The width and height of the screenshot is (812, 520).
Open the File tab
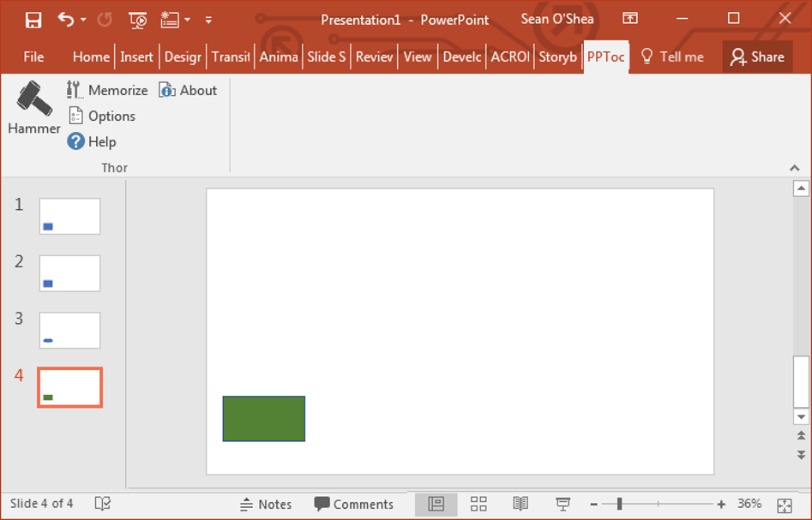33,57
